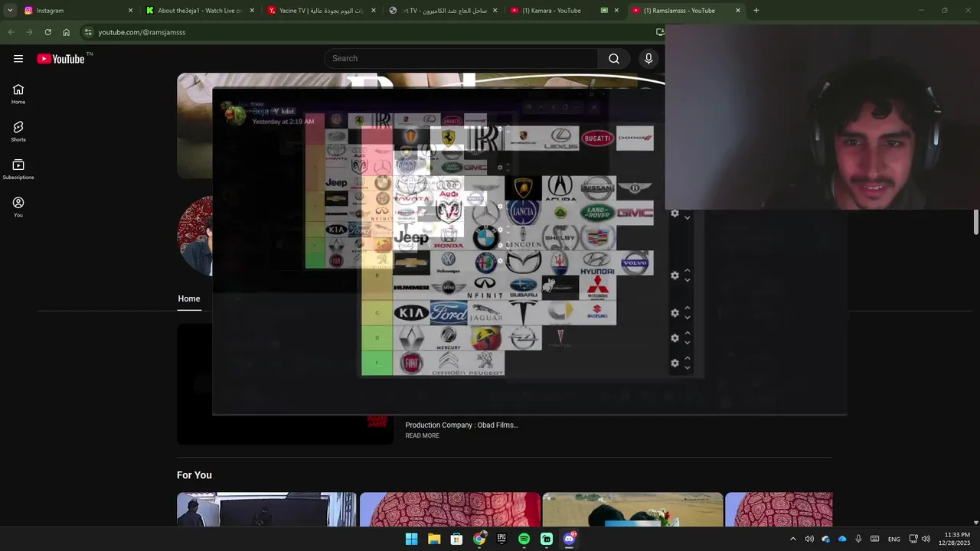Expand the system tray hidden icons
The image size is (980, 551).
(792, 539)
